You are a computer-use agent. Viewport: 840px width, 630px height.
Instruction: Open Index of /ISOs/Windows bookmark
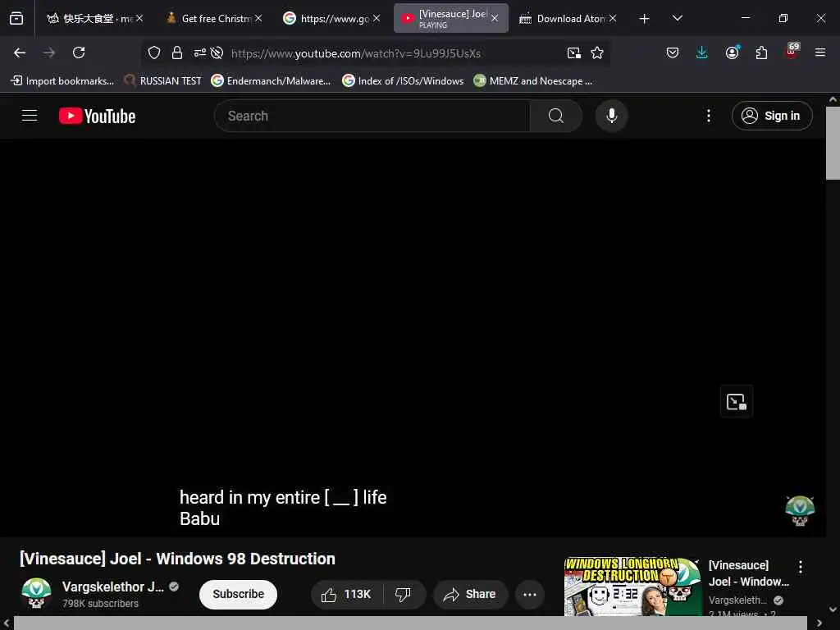point(403,81)
